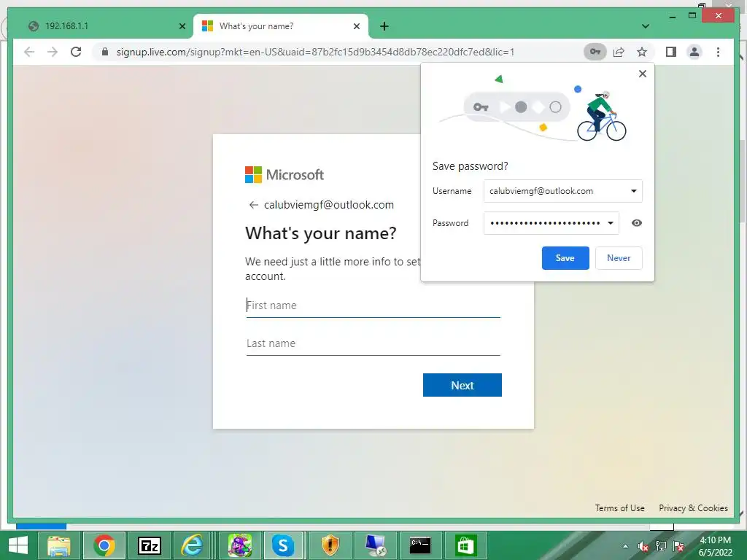Choose Never save password
Image resolution: width=747 pixels, height=560 pixels.
619,258
